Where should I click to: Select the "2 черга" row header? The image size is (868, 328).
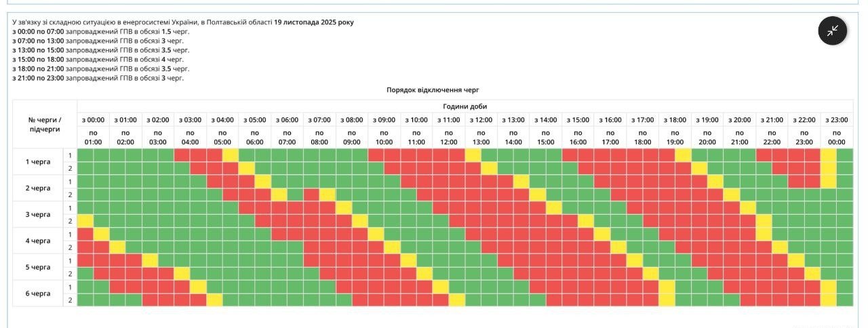(38, 188)
